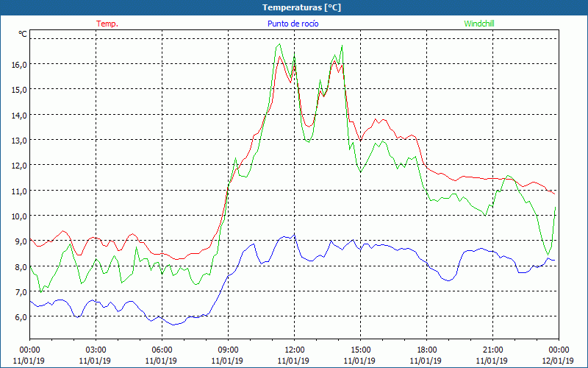Click the Punto de rocío legend label
This screenshot has height=368, width=588.
pyautogui.click(x=293, y=24)
